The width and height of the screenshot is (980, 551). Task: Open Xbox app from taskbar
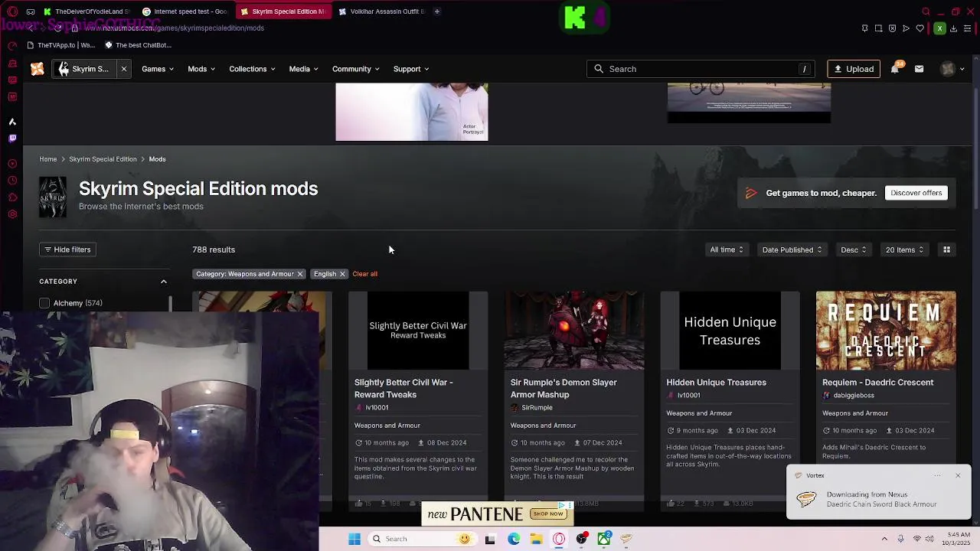[604, 539]
